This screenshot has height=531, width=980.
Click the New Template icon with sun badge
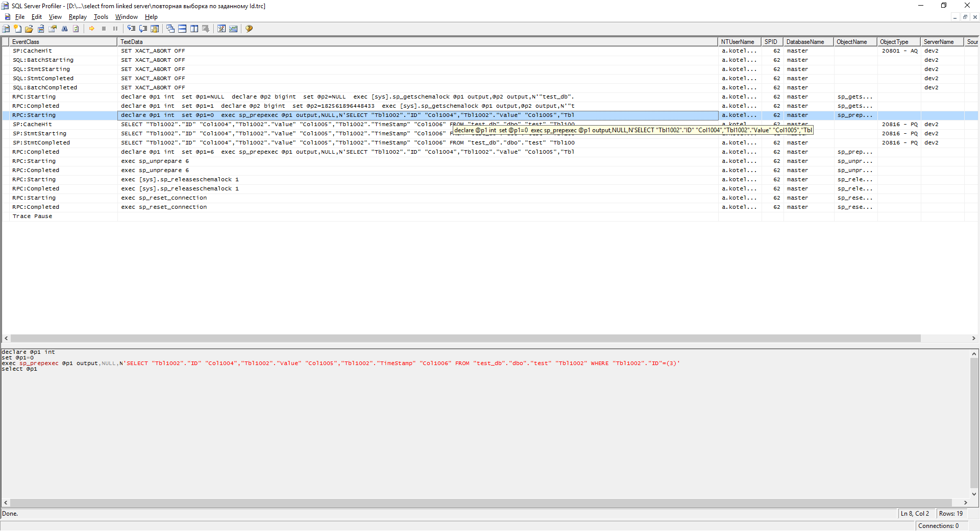click(18, 29)
